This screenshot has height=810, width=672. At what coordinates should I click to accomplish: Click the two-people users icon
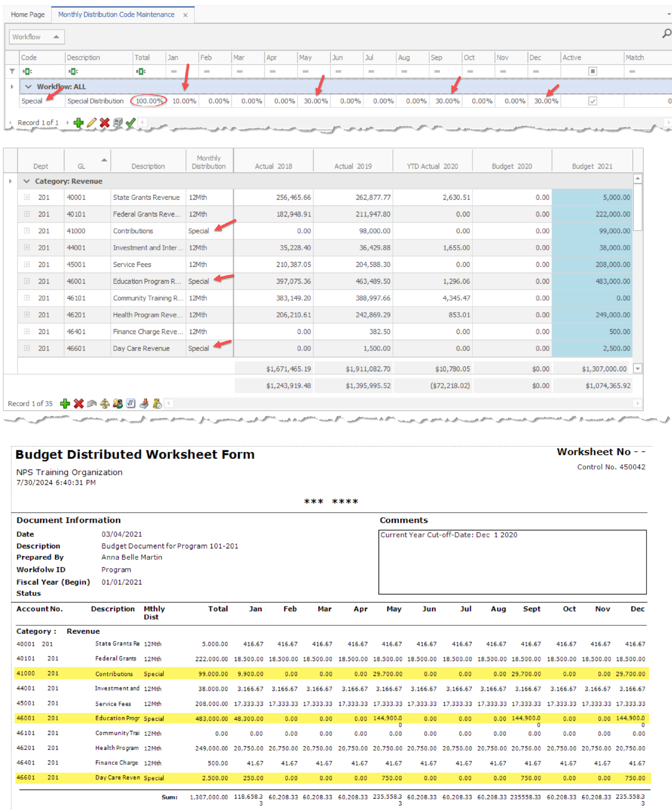118,403
